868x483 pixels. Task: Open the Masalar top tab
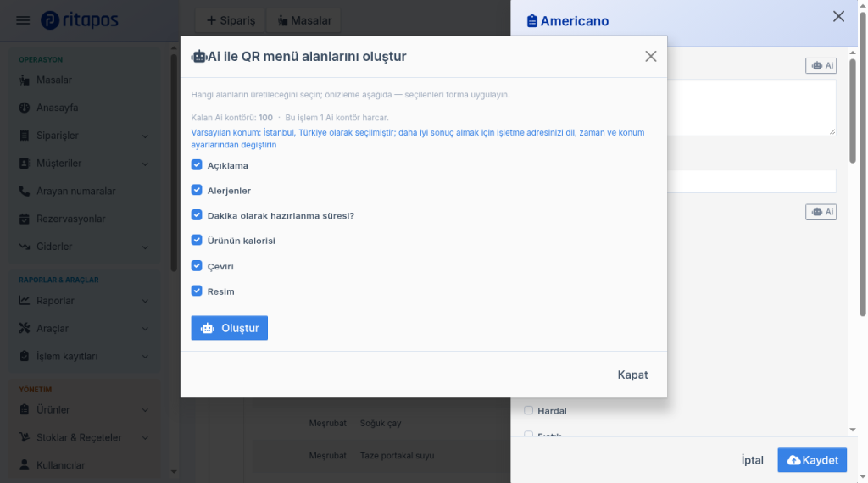coord(303,20)
